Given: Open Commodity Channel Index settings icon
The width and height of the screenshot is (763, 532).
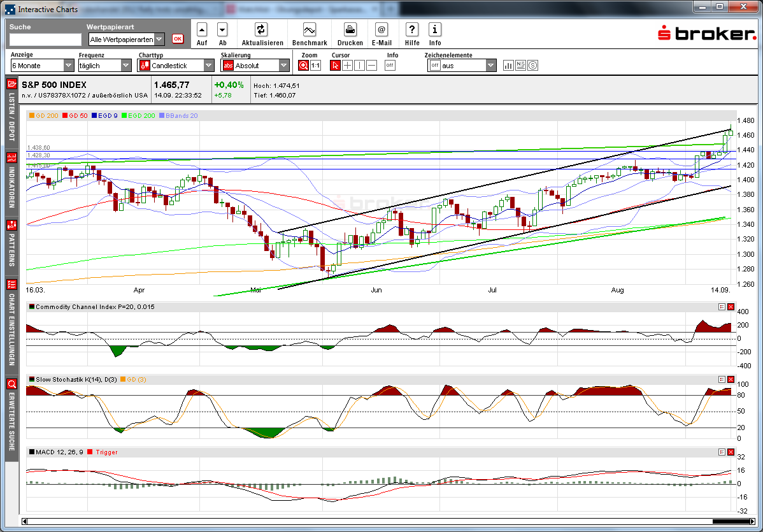Looking at the screenshot, I should pyautogui.click(x=722, y=306).
